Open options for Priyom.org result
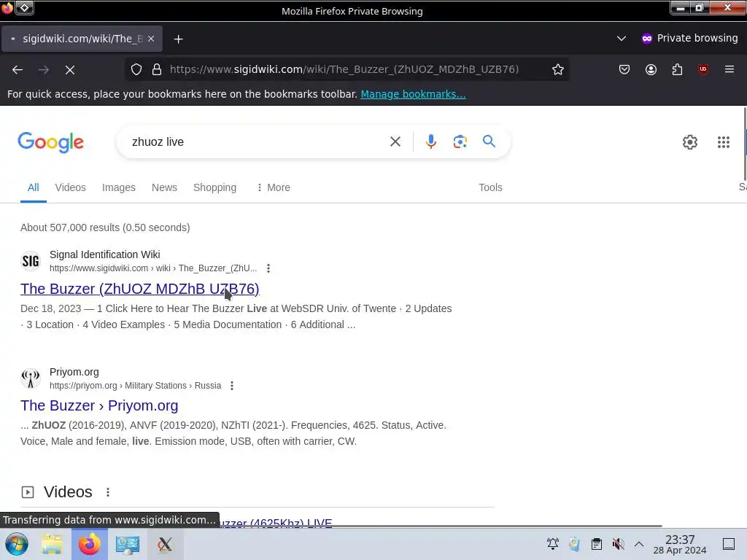The image size is (747, 560). (x=232, y=386)
